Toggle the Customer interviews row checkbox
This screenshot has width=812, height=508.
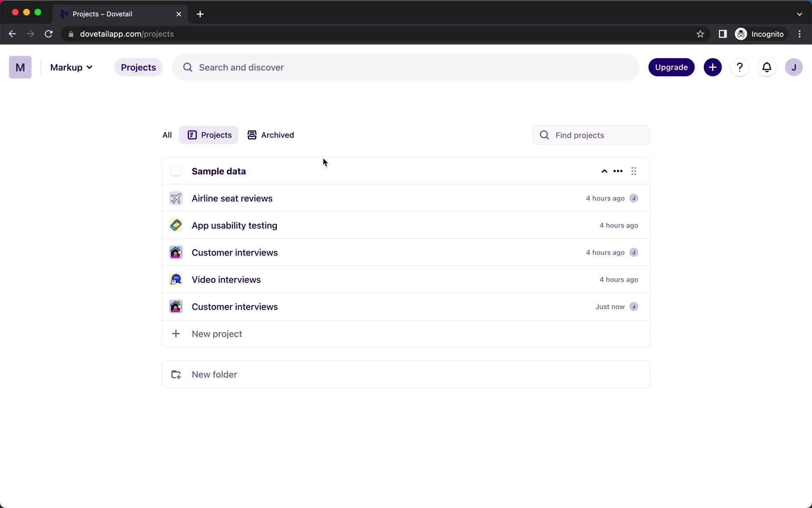pos(176,252)
